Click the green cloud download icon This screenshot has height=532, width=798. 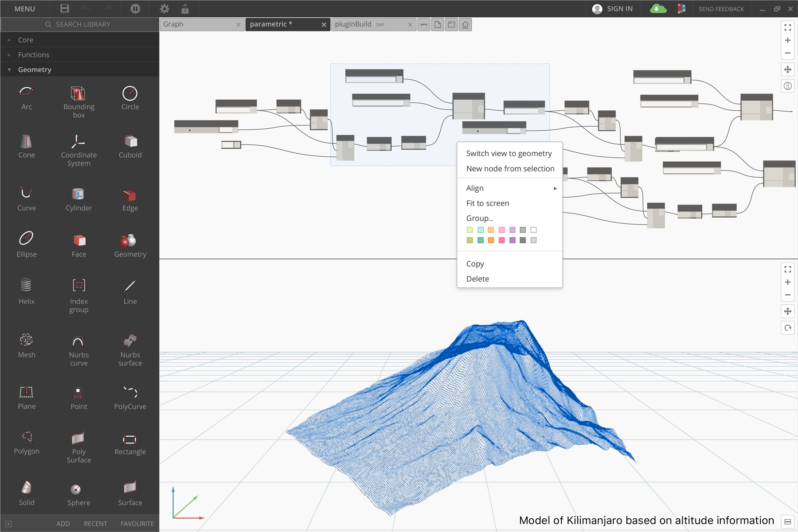pos(658,8)
